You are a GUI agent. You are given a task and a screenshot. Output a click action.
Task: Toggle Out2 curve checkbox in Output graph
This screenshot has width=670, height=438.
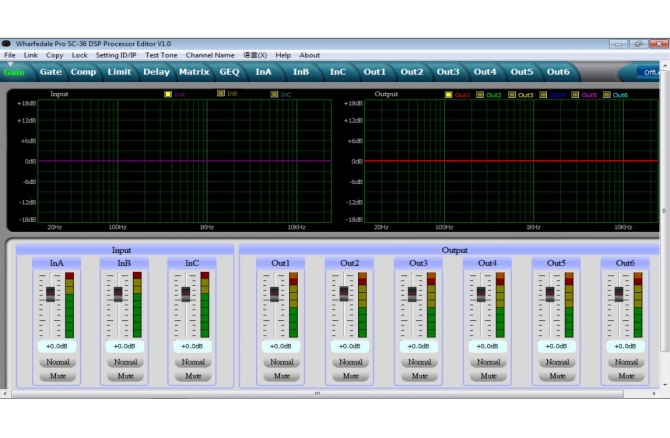click(x=480, y=94)
